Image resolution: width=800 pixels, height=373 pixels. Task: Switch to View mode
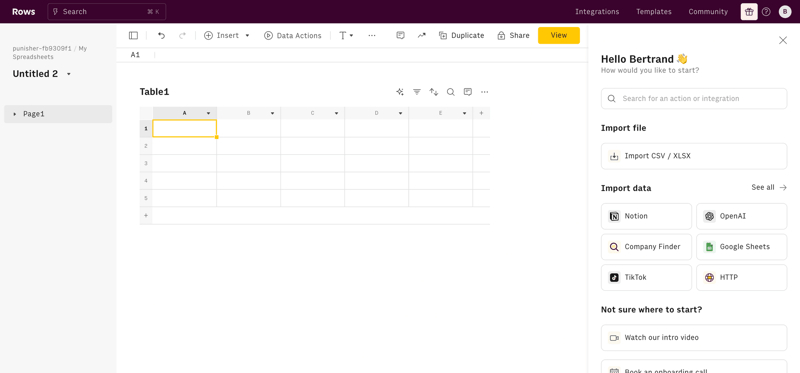tap(559, 35)
